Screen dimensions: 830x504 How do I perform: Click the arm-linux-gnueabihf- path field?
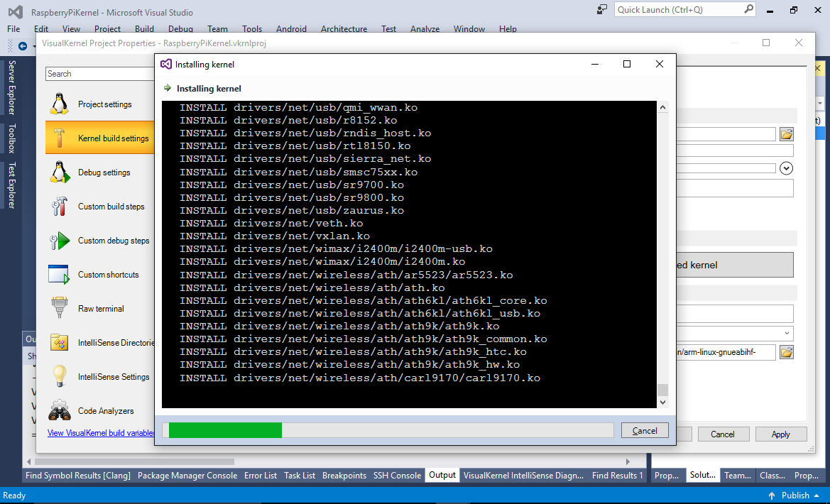[726, 352]
